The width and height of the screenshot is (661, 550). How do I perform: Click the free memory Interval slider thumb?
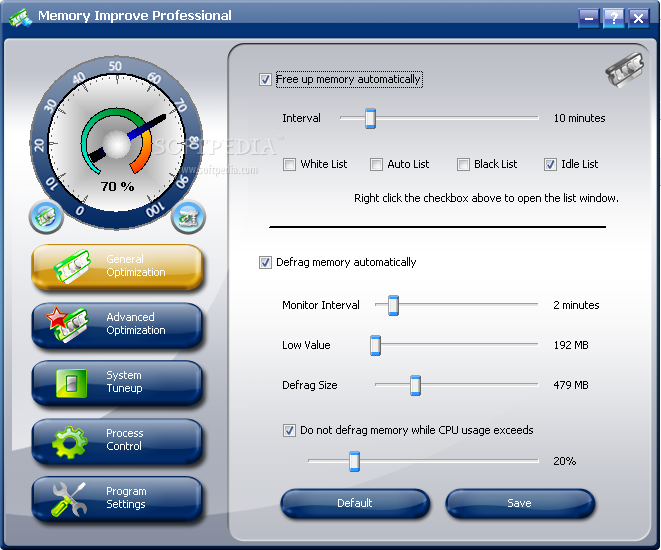(x=371, y=118)
